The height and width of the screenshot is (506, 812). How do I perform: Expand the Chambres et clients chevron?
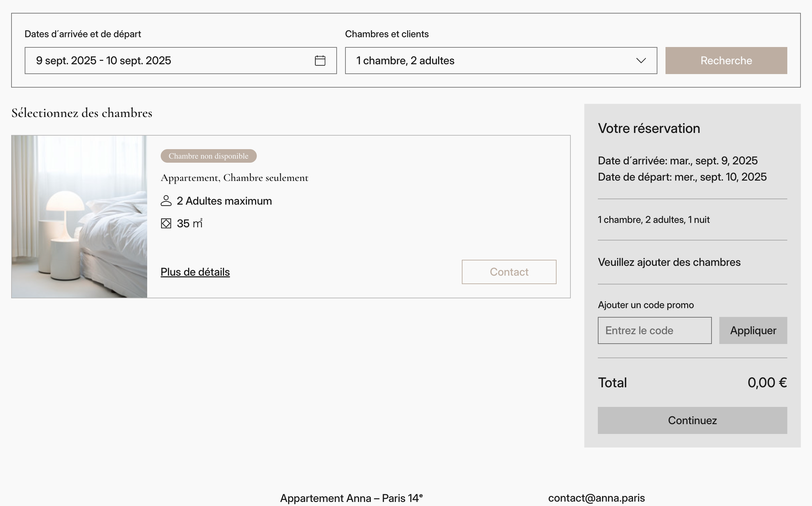click(x=641, y=61)
